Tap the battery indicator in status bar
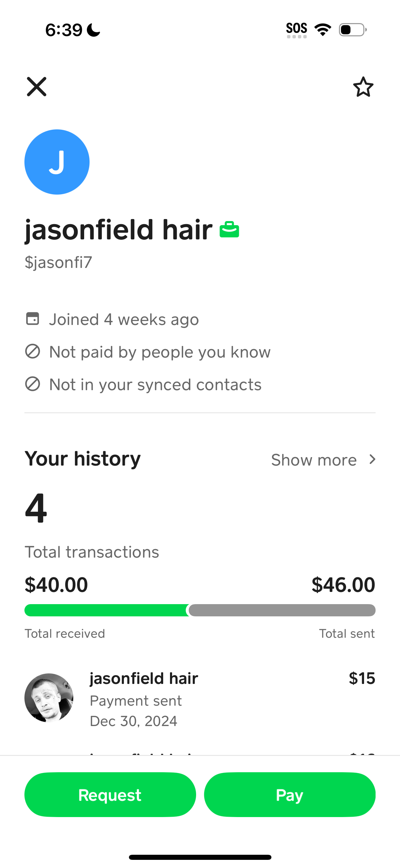Viewport: 400px width, 868px height. pos(353,30)
